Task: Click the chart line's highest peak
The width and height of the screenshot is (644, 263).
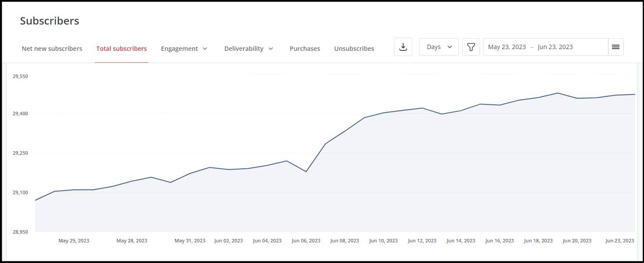Action: [x=558, y=93]
